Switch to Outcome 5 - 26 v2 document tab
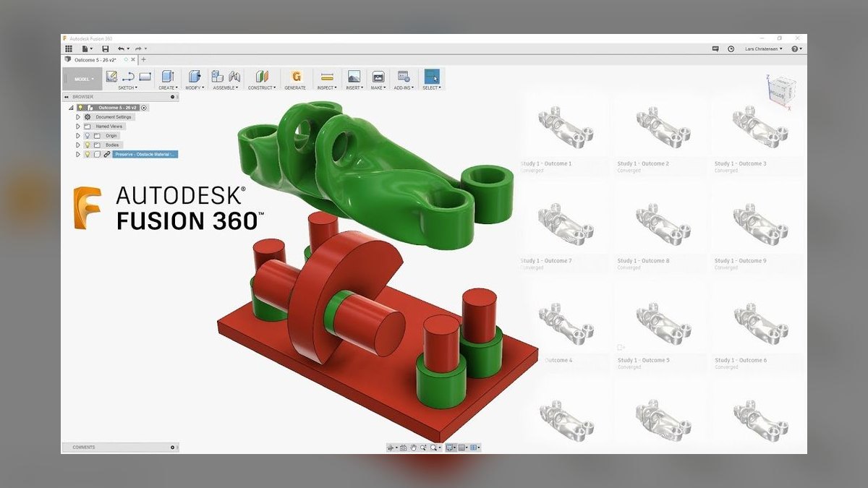This screenshot has height=488, width=868. 95,59
